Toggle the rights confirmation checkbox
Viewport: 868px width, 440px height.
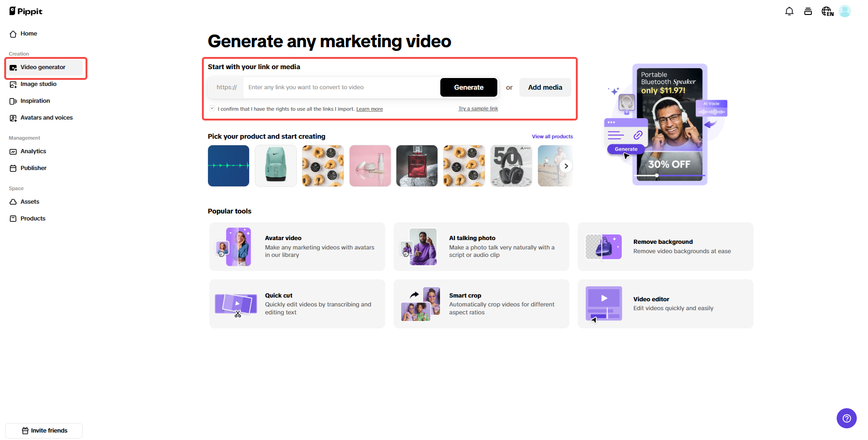pyautogui.click(x=212, y=108)
